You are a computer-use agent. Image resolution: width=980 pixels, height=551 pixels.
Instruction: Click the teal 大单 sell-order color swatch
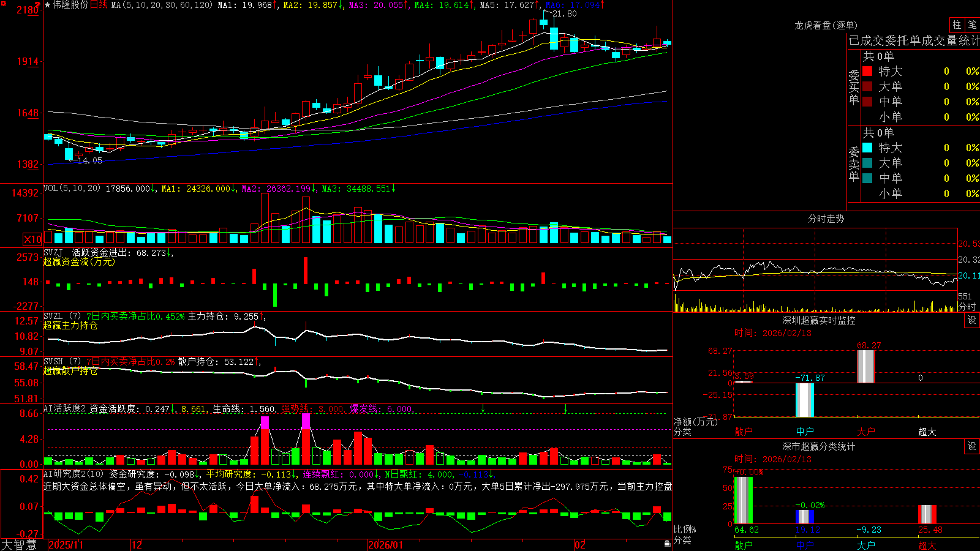click(867, 163)
